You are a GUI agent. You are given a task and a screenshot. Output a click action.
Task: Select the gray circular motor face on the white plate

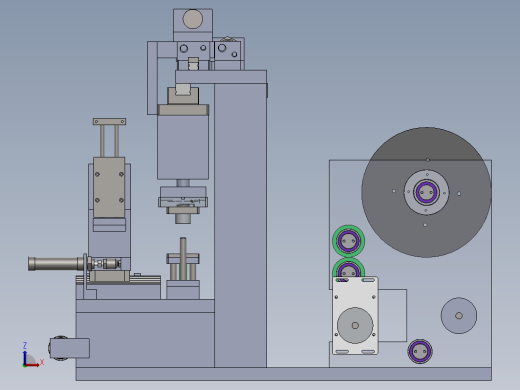pos(355,325)
